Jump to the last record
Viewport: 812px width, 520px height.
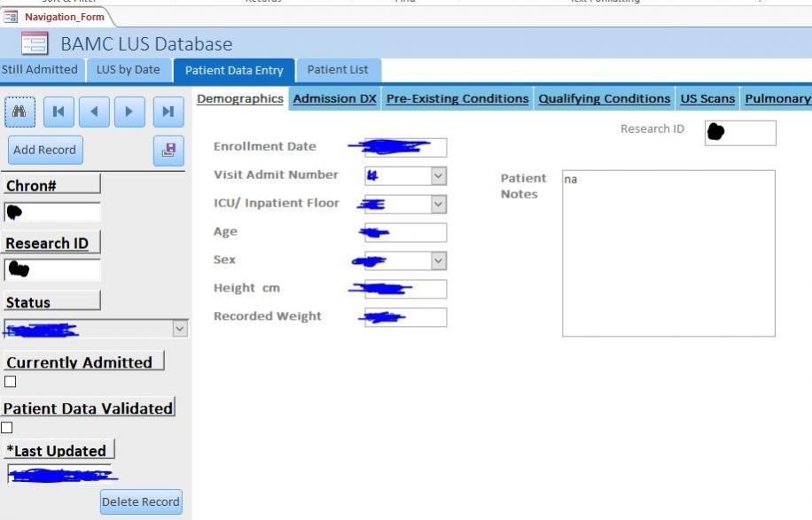[168, 112]
